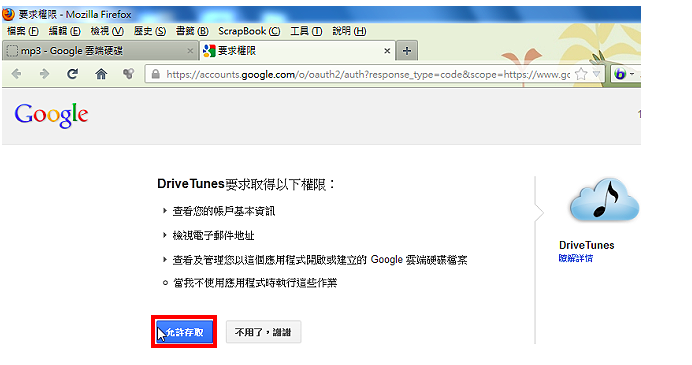The image size is (692, 365).
Task: Click the 允許存取 button
Action: coord(184,332)
